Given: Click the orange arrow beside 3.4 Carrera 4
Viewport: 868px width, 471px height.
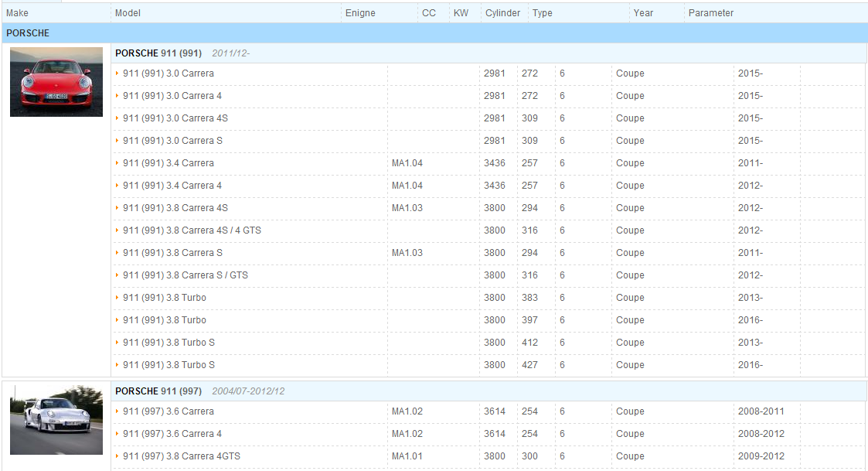Looking at the screenshot, I should click(x=117, y=185).
